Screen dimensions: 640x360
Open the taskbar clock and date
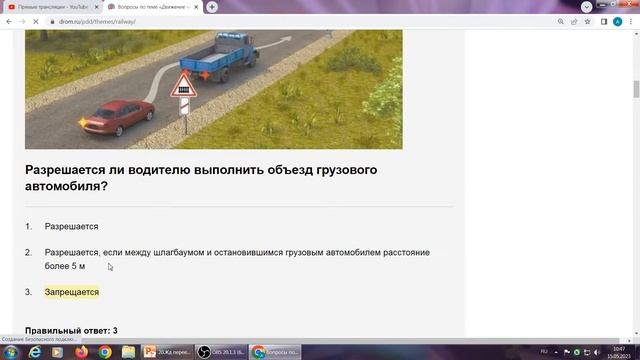tap(619, 352)
